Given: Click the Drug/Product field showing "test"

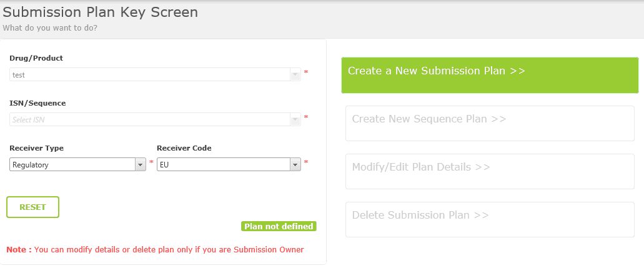Looking at the screenshot, I should (x=150, y=75).
